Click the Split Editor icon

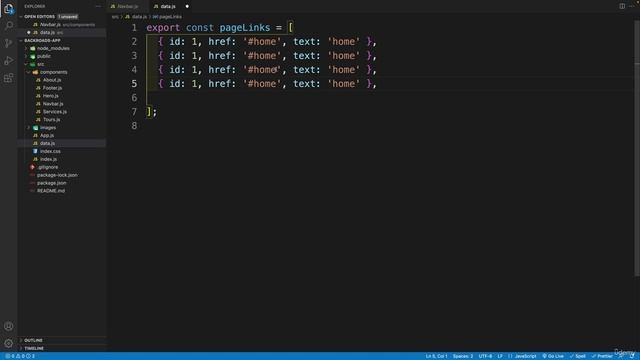tap(622, 6)
